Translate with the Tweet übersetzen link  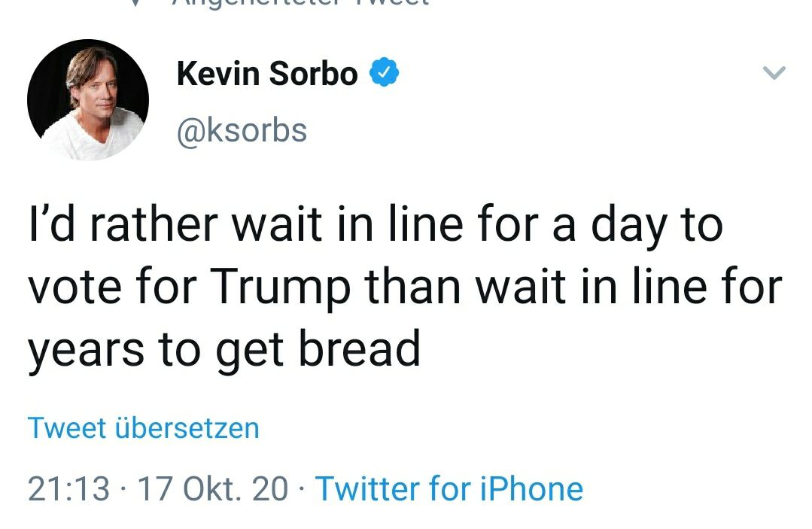(144, 428)
